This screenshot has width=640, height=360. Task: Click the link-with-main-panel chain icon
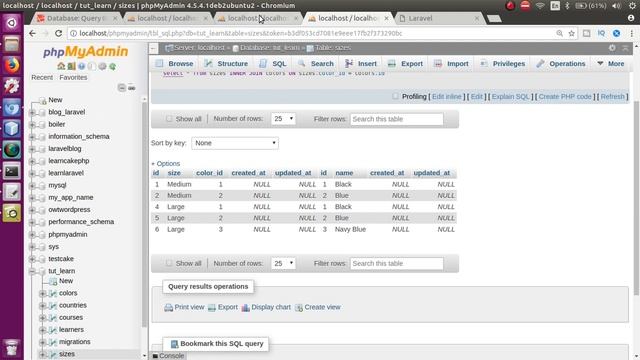pyautogui.click(x=131, y=88)
